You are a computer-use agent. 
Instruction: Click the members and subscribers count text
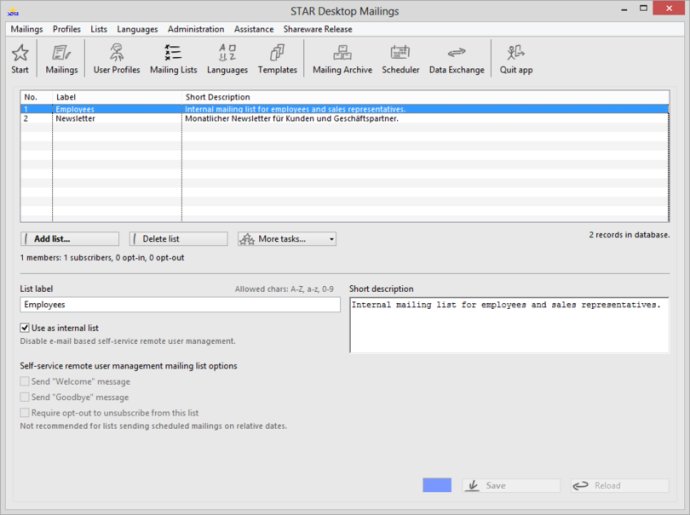(102, 258)
